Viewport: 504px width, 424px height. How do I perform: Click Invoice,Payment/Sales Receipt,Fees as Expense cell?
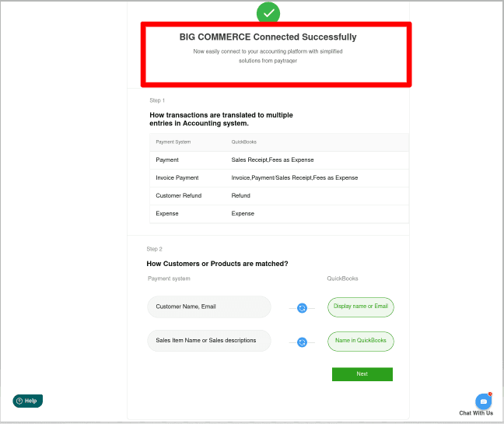tap(295, 177)
